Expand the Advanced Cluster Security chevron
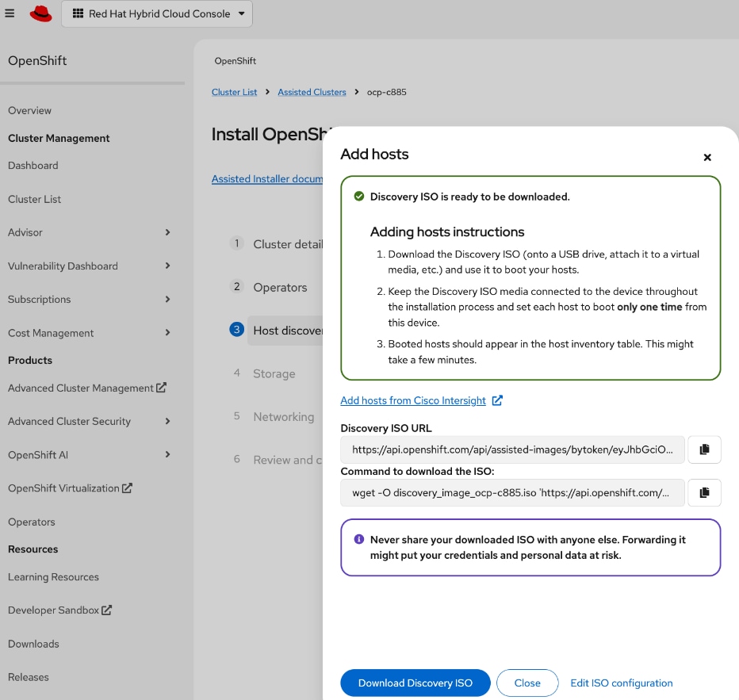The image size is (739, 700). (x=168, y=421)
